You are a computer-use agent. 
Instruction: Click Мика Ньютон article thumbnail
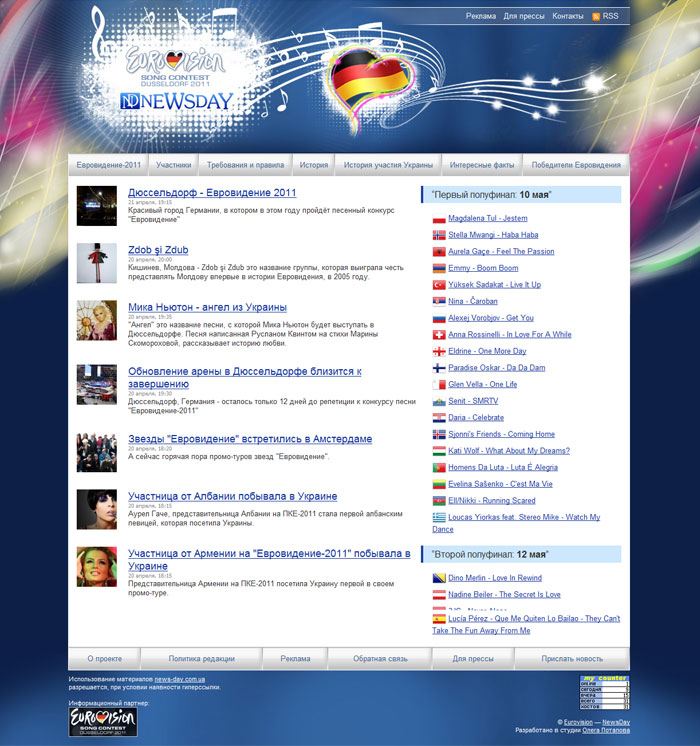[97, 320]
